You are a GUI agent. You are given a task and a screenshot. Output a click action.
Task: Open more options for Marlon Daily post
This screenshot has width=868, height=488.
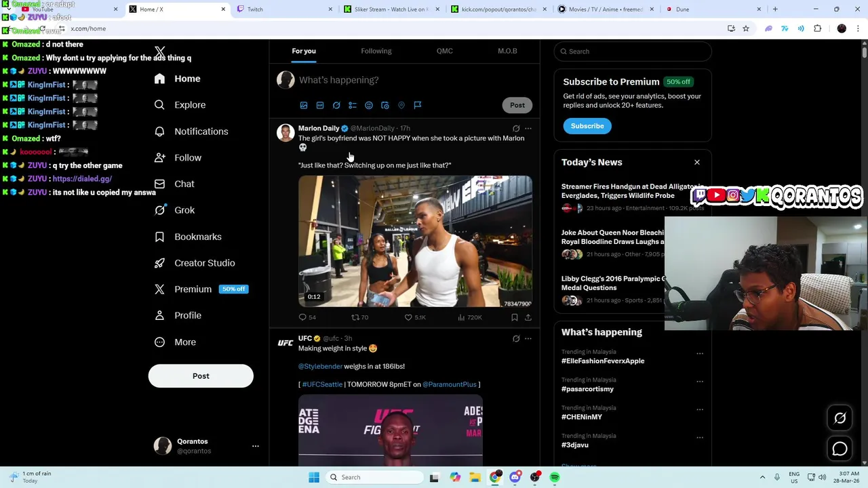pyautogui.click(x=528, y=128)
